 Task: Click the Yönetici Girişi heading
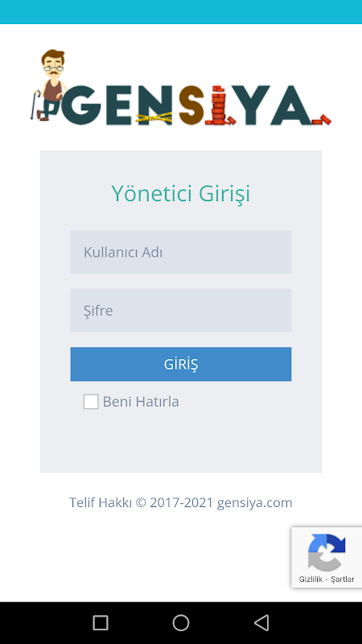click(181, 193)
